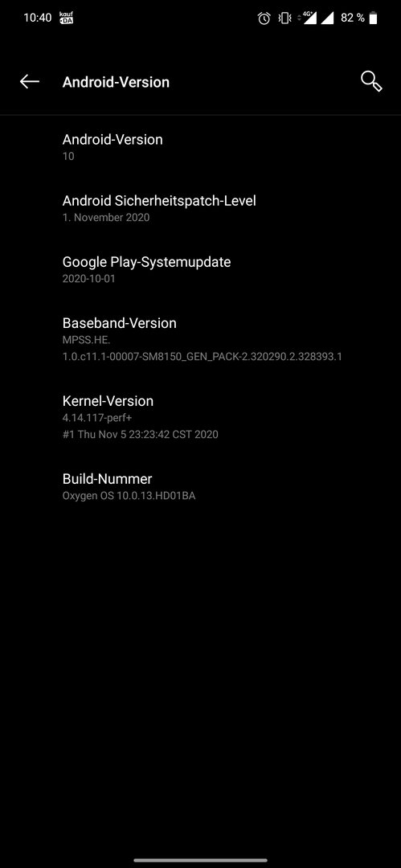
Task: Tap the 4G signal strength icon
Action: pos(307,18)
